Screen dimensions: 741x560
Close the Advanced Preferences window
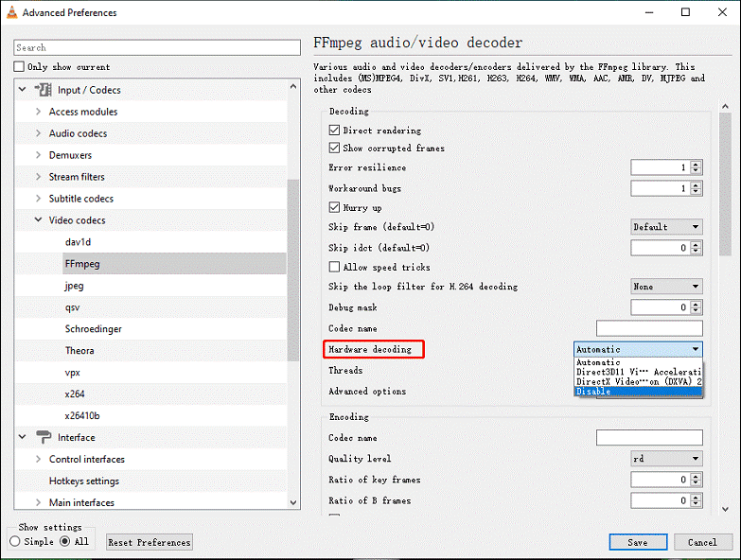[x=722, y=12]
